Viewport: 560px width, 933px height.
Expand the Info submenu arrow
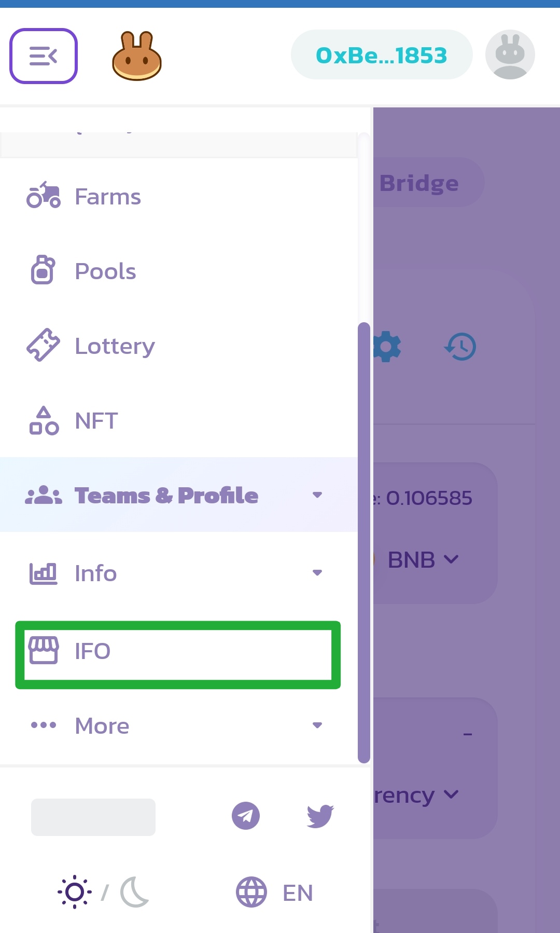coord(317,573)
